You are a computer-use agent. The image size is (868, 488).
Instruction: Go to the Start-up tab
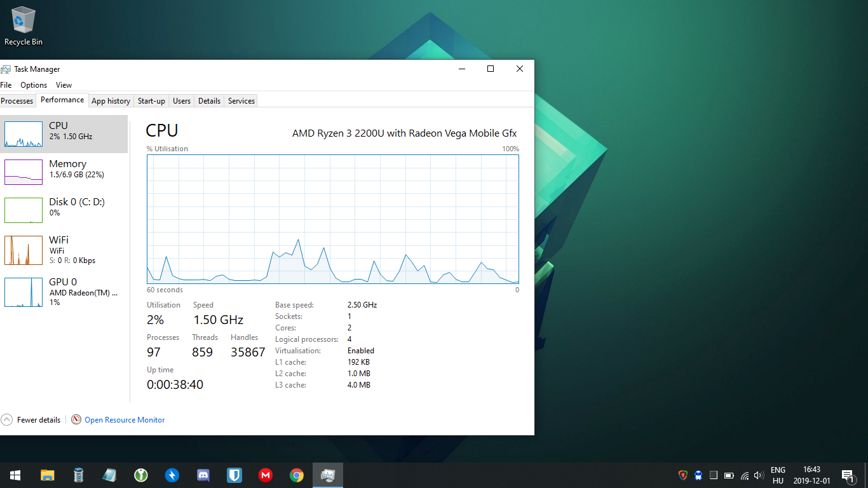(151, 101)
